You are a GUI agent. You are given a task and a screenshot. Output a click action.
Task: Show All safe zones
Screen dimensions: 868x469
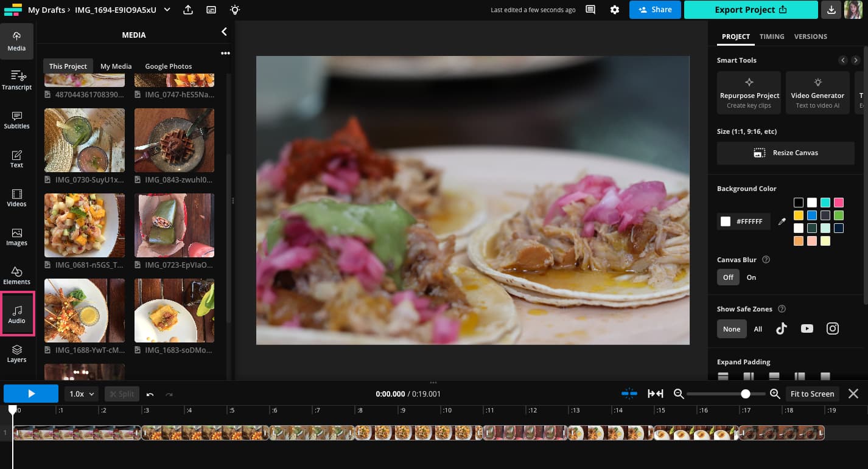tap(758, 329)
